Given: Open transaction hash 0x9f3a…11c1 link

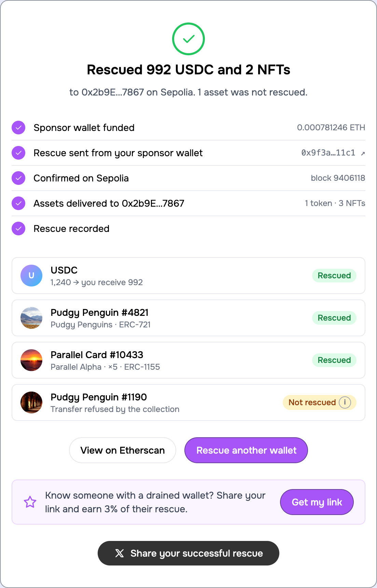Looking at the screenshot, I should pos(328,153).
